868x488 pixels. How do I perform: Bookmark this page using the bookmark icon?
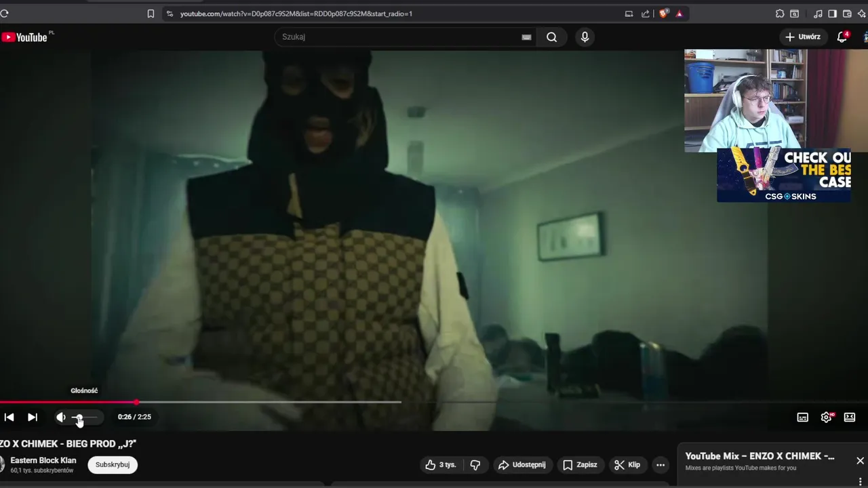(x=151, y=14)
